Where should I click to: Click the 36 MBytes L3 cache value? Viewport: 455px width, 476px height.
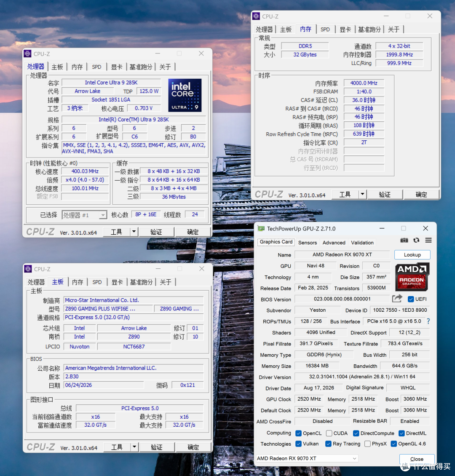174,197
